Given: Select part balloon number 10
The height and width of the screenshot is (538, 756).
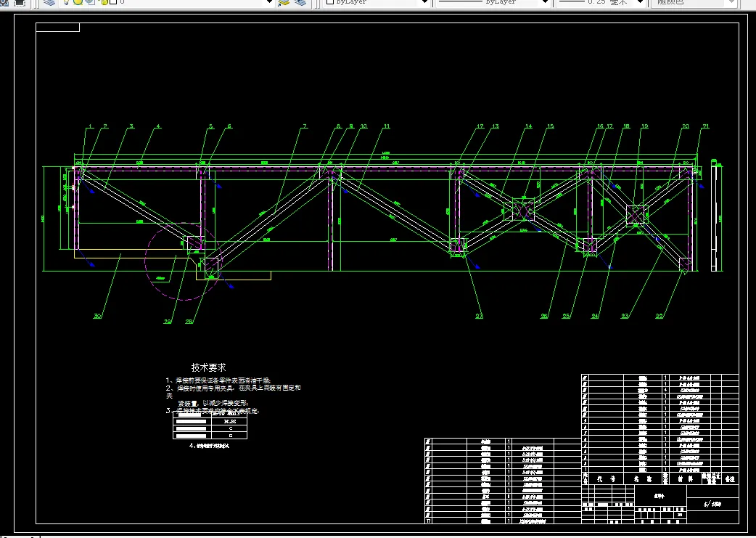Looking at the screenshot, I should click(x=363, y=126).
